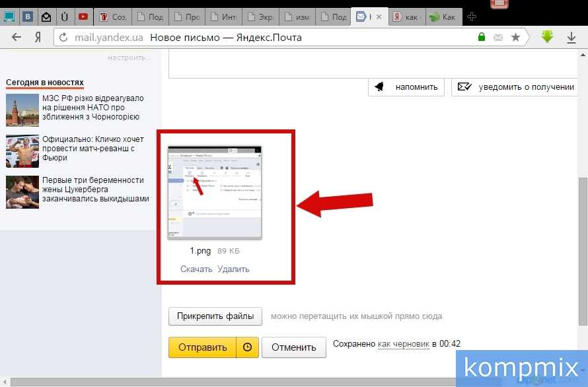Click the vertical scrollbar thumb

(583, 251)
